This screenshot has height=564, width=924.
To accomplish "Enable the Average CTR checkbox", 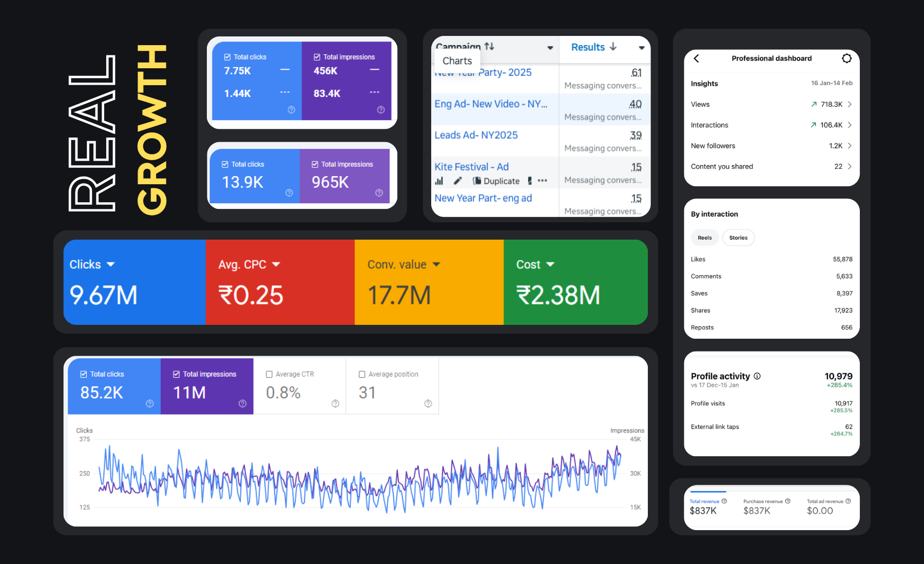I will pos(269,374).
